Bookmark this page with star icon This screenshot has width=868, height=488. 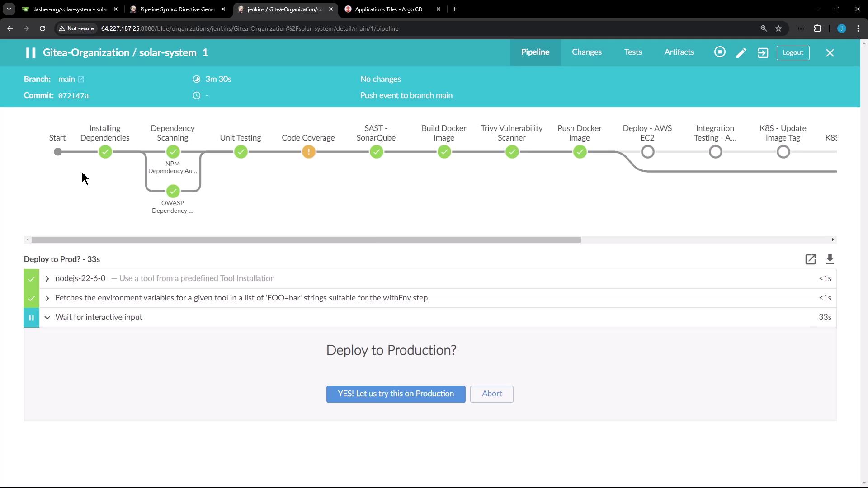click(x=778, y=28)
